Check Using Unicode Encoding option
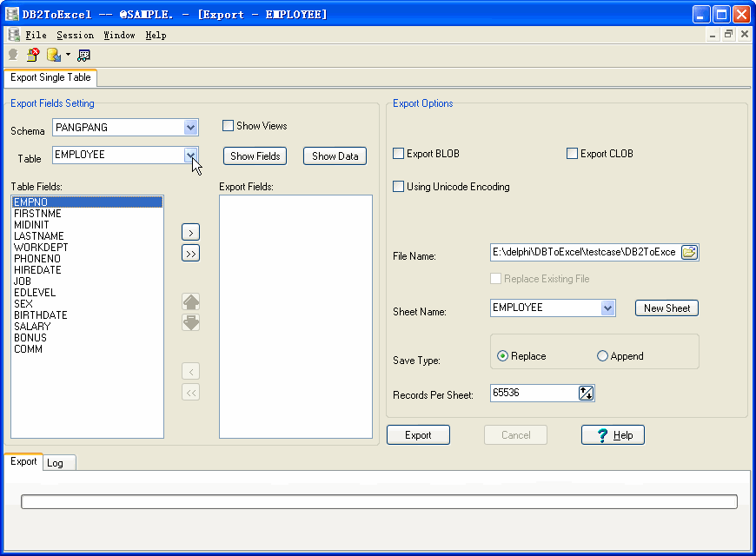The height and width of the screenshot is (556, 756). [398, 186]
